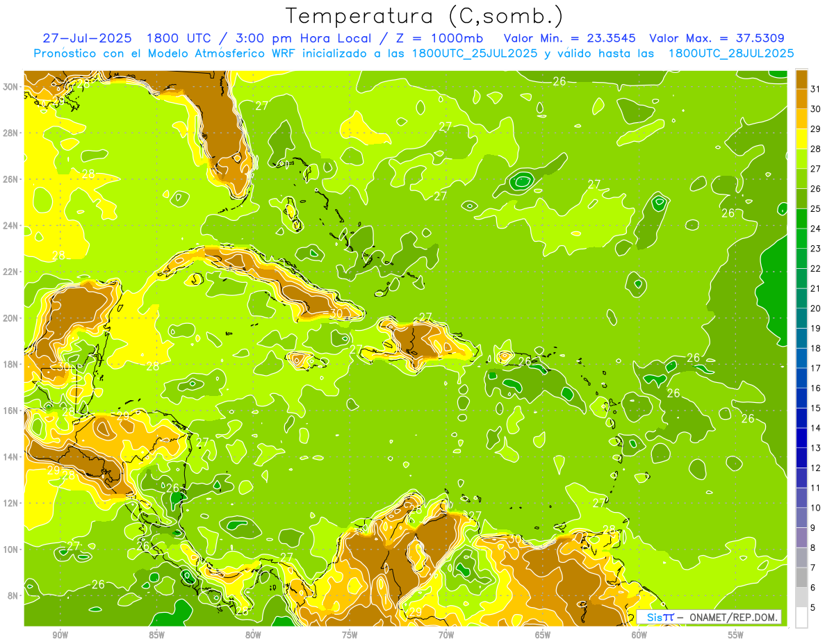Click 'Valor Max. = 37.5309' text
834x644 pixels.
717,38
